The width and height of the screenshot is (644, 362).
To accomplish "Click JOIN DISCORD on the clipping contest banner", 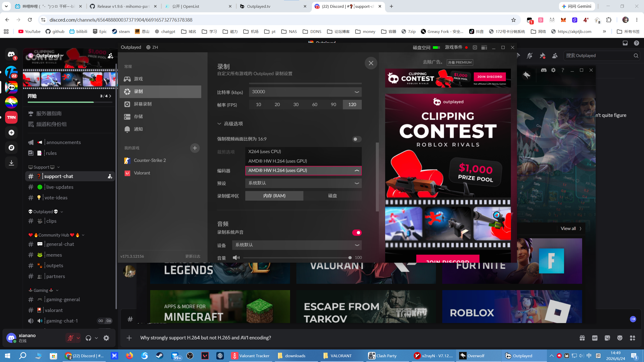I will (490, 77).
